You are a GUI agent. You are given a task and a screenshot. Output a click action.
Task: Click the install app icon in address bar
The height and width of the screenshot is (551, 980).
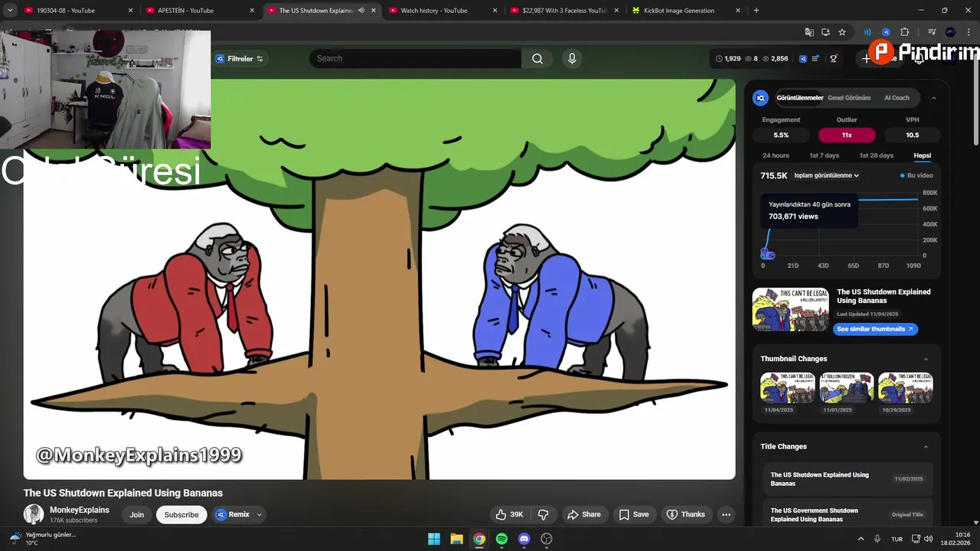pos(825,32)
